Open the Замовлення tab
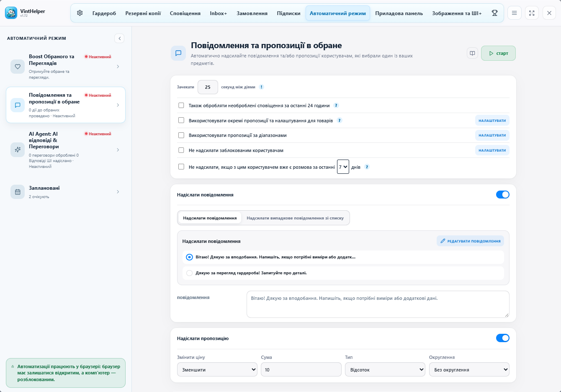Viewport: 561px width, 392px height. (252, 13)
